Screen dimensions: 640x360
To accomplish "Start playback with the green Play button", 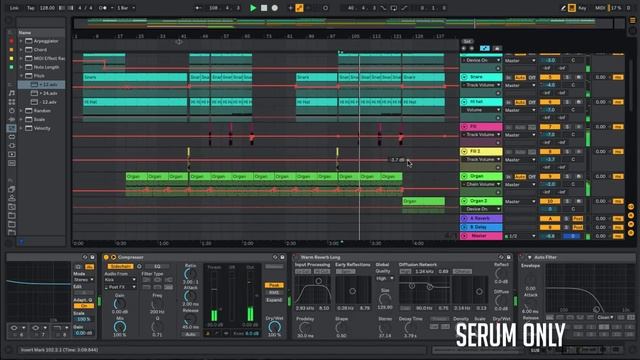I will coord(253,8).
